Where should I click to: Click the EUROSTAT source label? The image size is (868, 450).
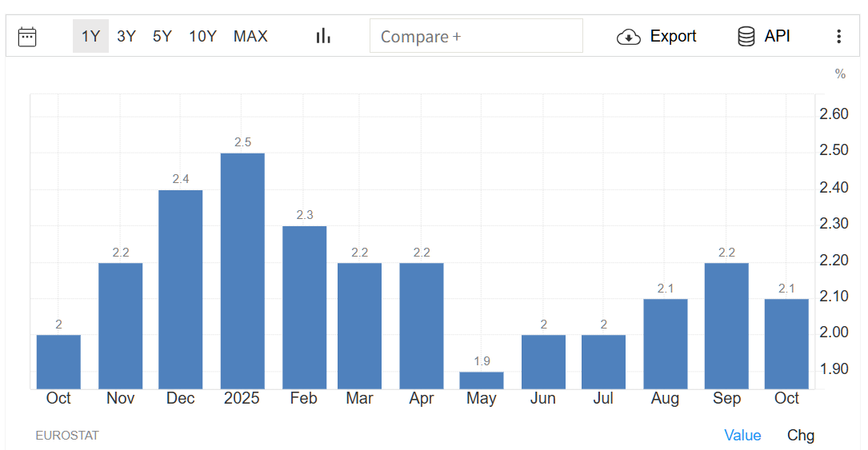pos(67,436)
